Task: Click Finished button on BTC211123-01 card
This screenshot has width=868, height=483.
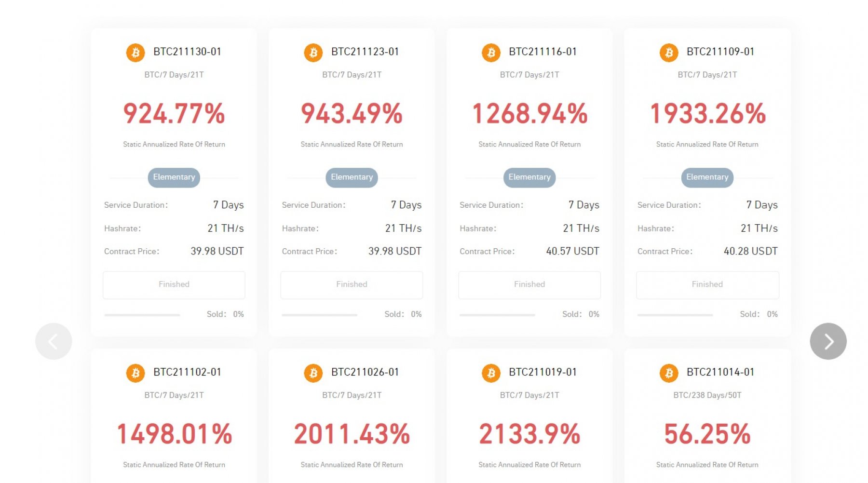Action: [352, 285]
